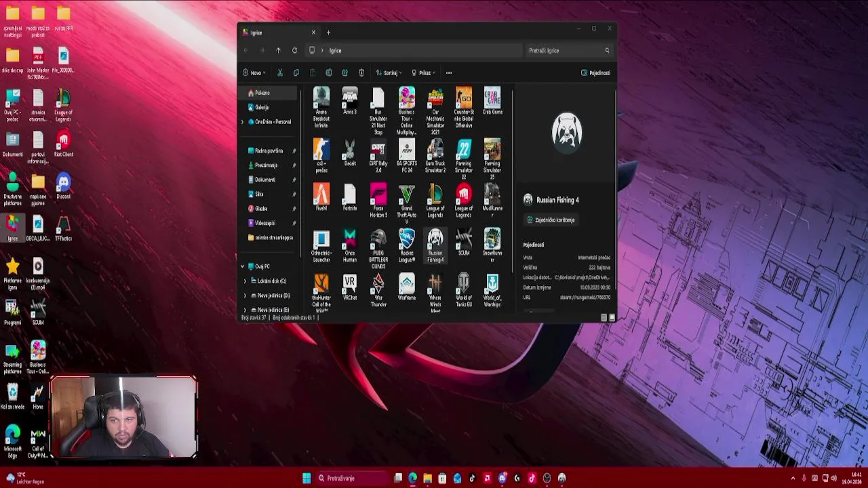Image resolution: width=868 pixels, height=488 pixels.
Task: Click the taskbar Pretraživanje search box
Action: 351,478
